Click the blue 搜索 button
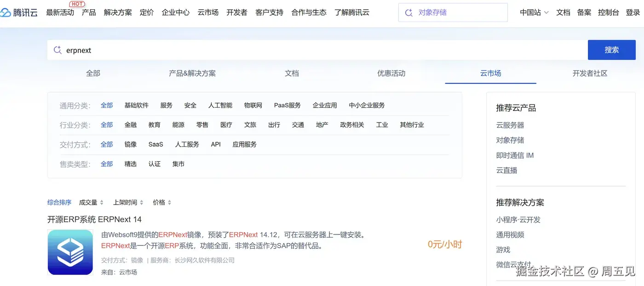644x286 pixels. [612, 50]
